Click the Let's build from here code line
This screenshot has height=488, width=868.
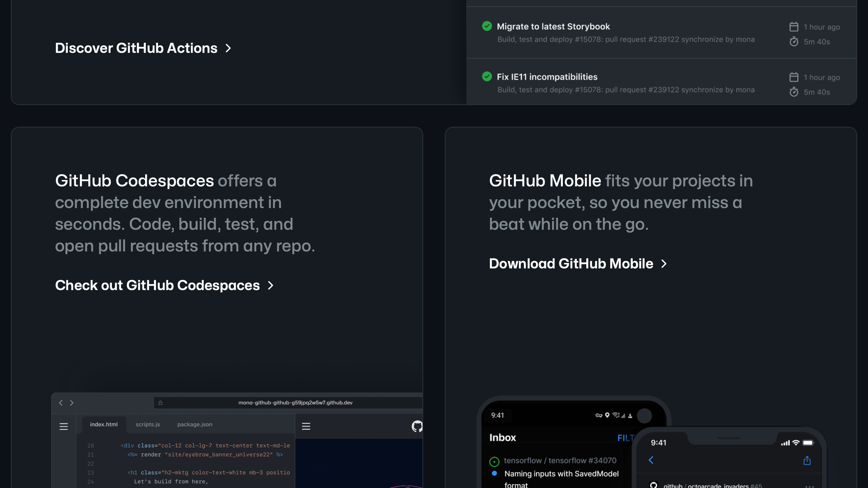click(x=171, y=482)
